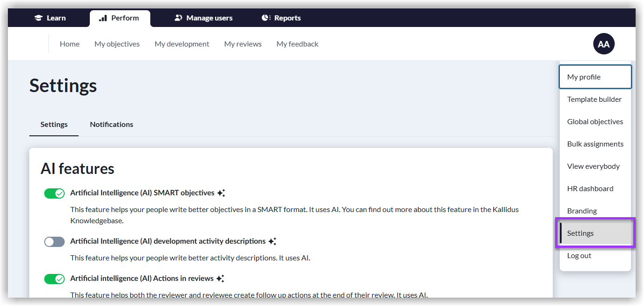Screen dimensions: 644x306
Task: Select the Settings tab
Action: [54, 125]
